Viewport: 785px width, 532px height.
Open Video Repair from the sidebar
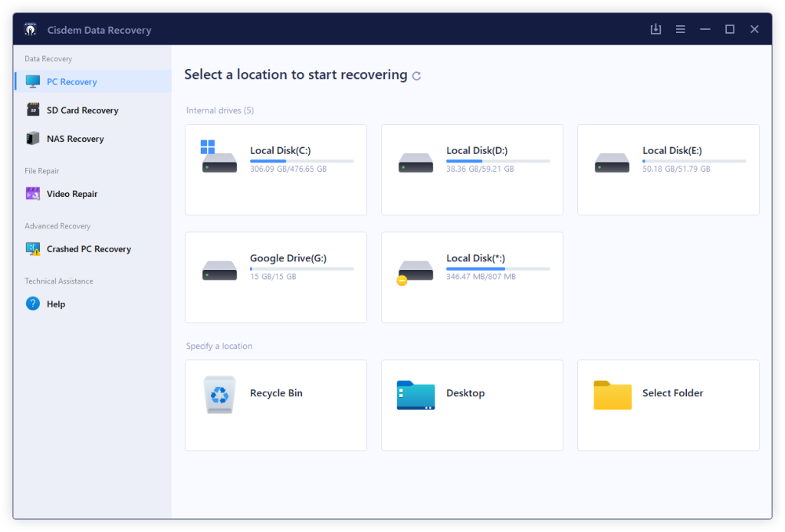tap(93, 194)
